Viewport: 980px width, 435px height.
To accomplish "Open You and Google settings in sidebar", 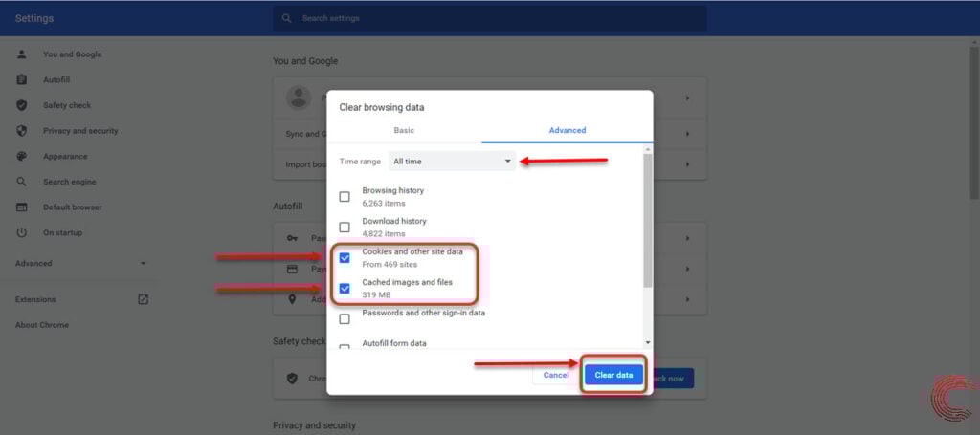I will pos(72,54).
